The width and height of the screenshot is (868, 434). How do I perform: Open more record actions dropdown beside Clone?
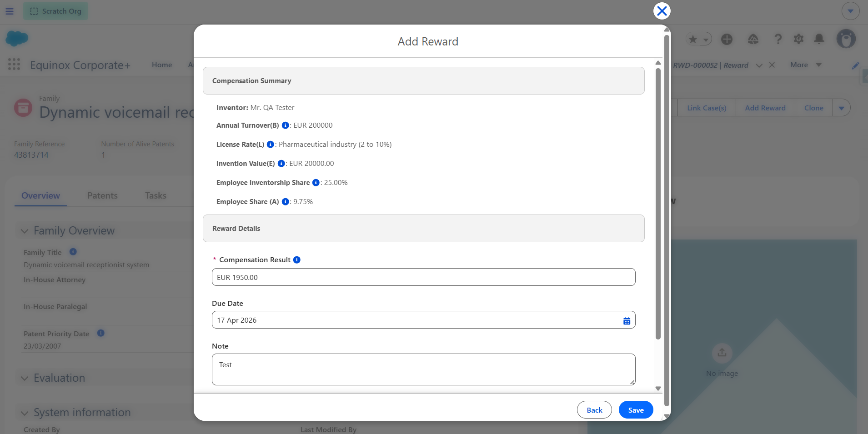click(x=842, y=108)
